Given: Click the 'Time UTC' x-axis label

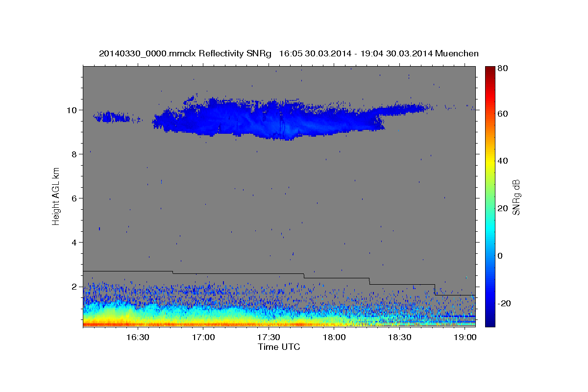Looking at the screenshot, I should [x=279, y=347].
